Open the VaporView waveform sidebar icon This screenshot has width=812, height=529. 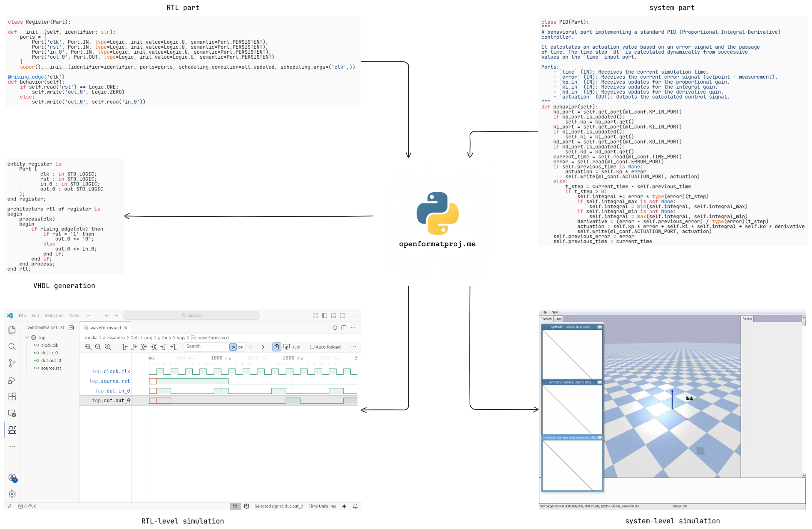12,430
